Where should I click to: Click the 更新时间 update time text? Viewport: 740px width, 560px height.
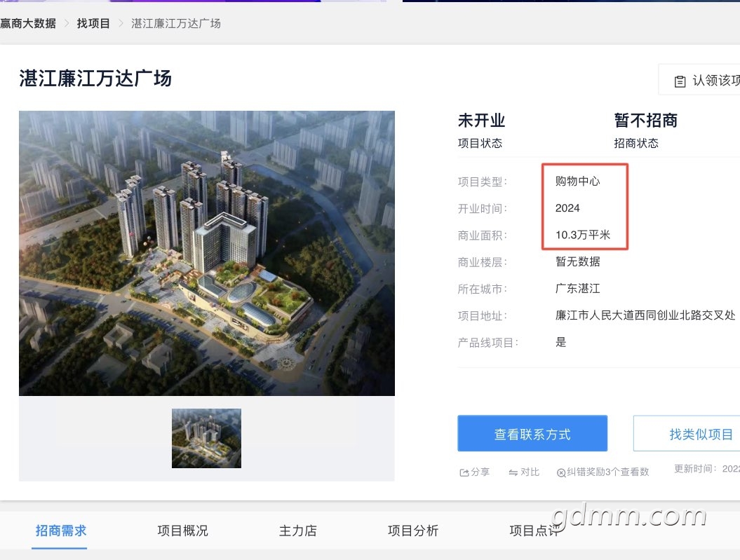[707, 469]
